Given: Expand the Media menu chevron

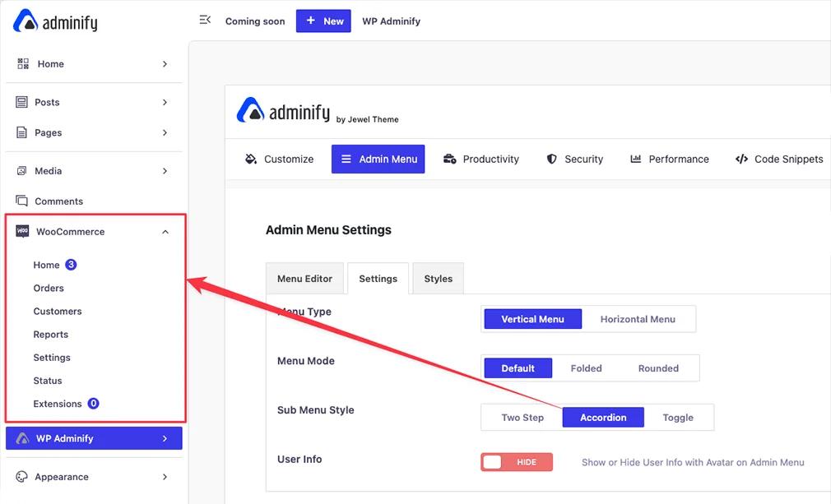Looking at the screenshot, I should pos(165,171).
